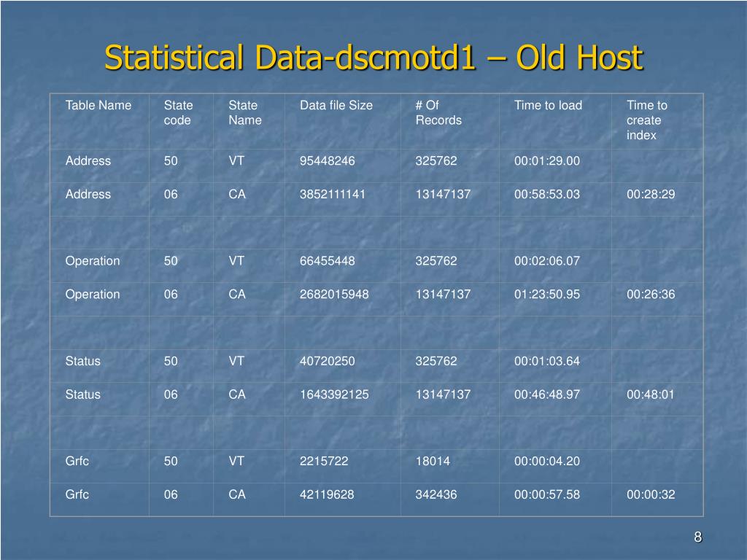Screen dimensions: 747x560
Task: Select index time 00:48:01
Action: point(650,394)
